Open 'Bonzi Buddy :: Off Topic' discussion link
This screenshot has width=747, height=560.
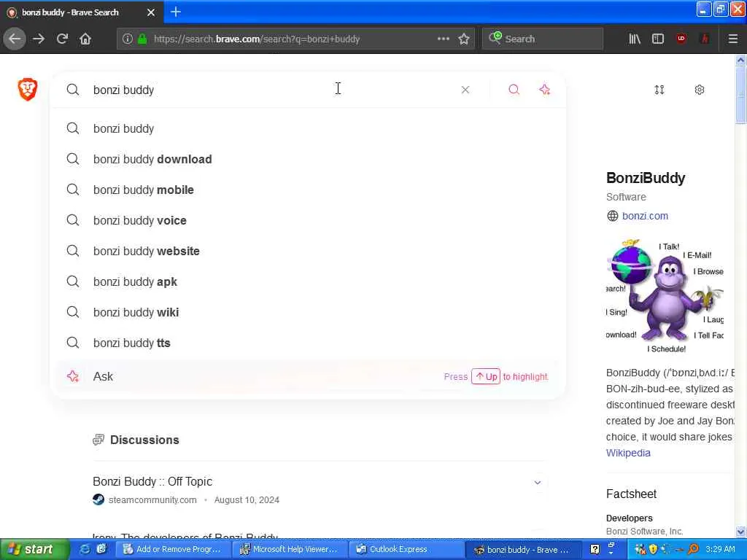152,481
